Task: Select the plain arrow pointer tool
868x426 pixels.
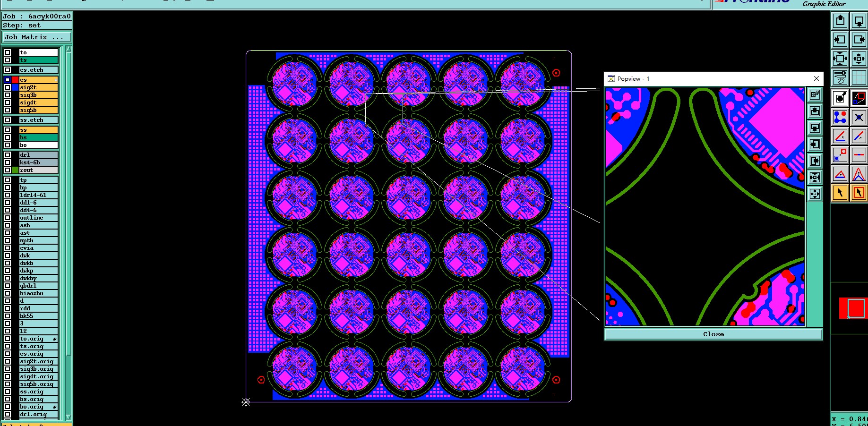Action: 840,193
